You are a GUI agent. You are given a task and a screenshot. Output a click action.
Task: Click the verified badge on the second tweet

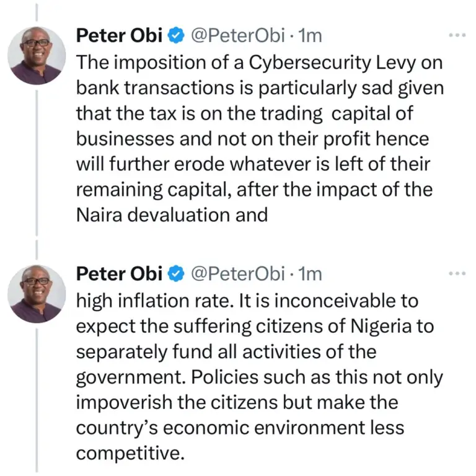[x=177, y=274]
